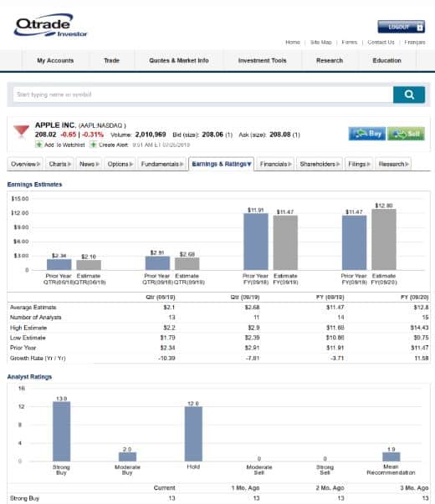Switch to the Shareholders tab
The width and height of the screenshot is (435, 504).
(320, 164)
